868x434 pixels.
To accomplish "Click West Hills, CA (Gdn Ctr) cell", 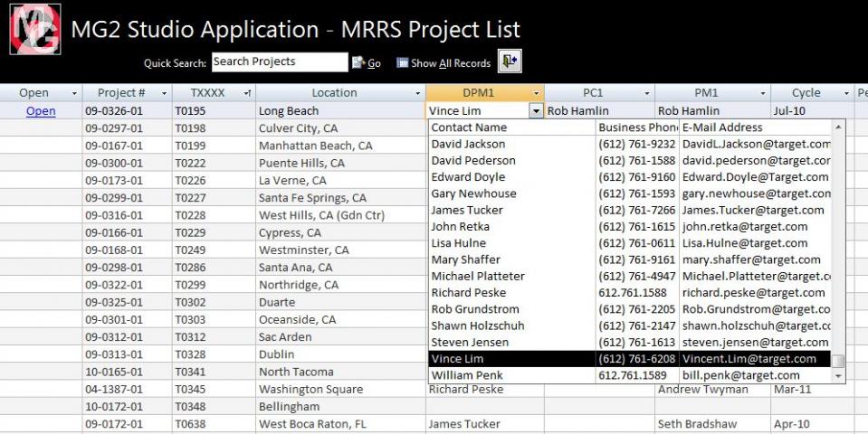I will [341, 215].
